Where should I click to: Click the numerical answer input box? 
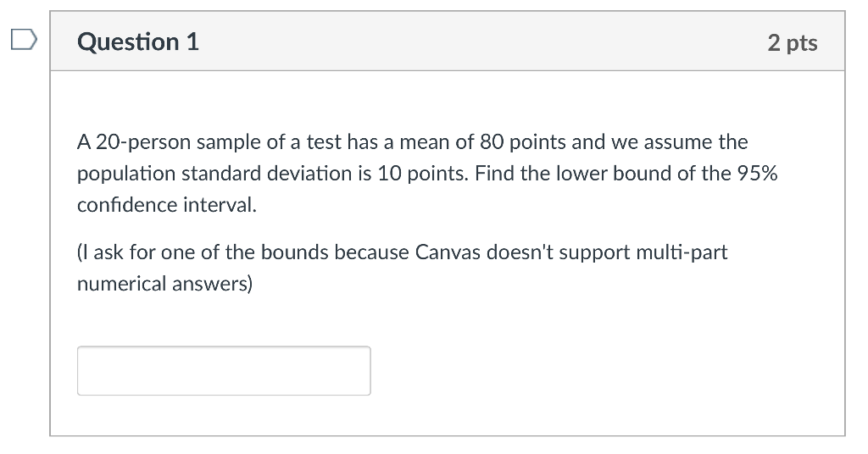tap(224, 370)
